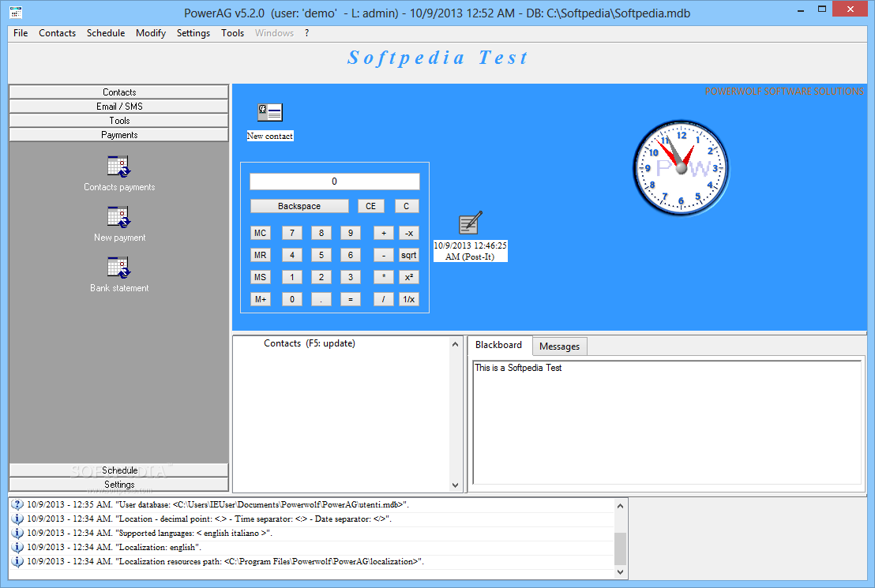
Task: Click the calculator M+ button
Action: point(260,299)
